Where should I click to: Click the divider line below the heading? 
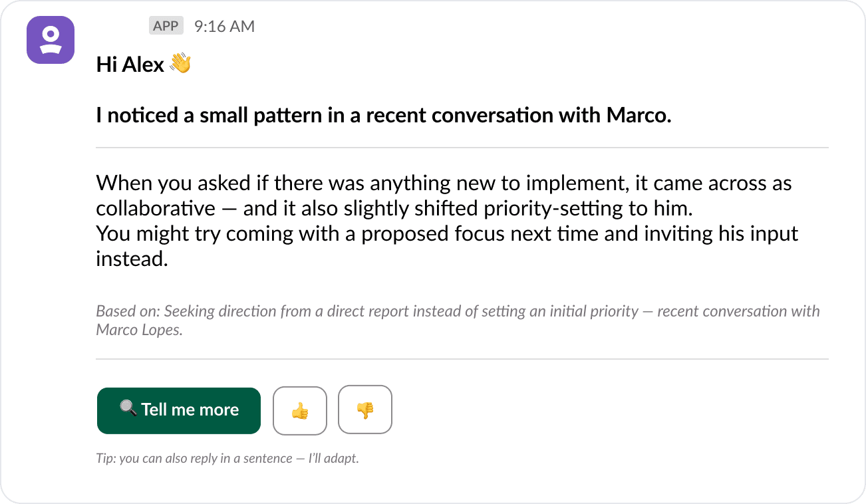(x=462, y=148)
